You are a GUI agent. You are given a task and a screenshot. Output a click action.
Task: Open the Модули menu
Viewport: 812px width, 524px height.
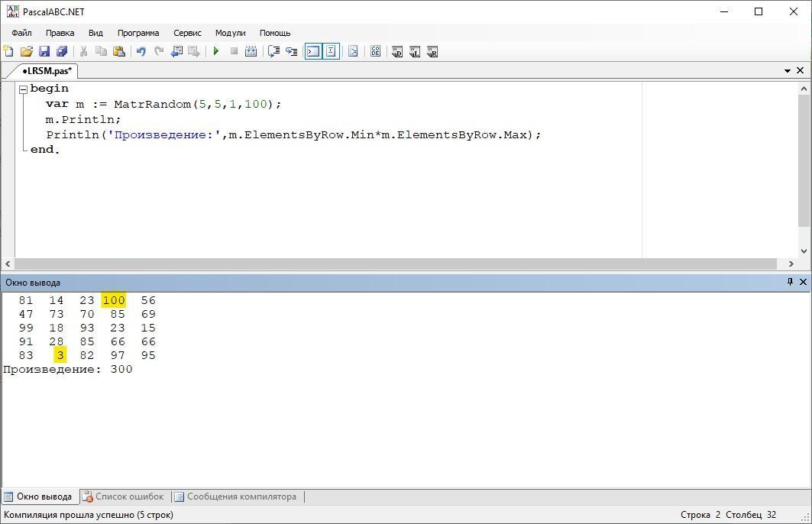[x=231, y=33]
